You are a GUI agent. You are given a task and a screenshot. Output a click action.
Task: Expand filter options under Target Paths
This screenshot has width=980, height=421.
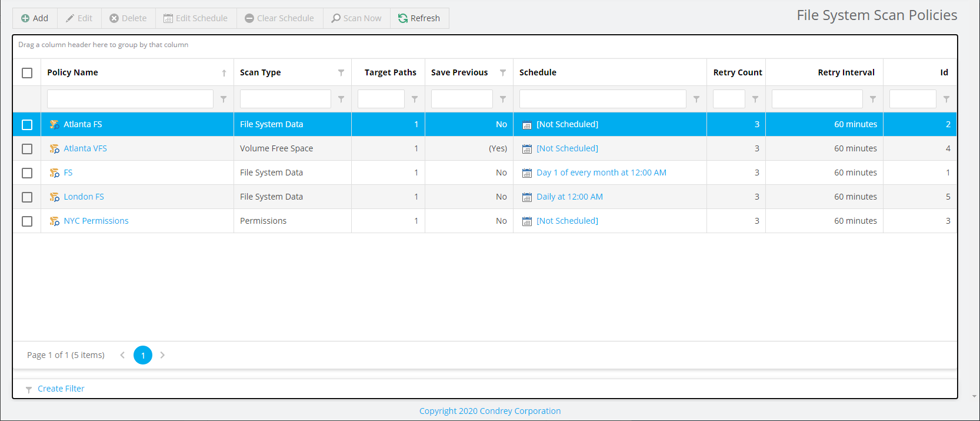[x=415, y=100]
